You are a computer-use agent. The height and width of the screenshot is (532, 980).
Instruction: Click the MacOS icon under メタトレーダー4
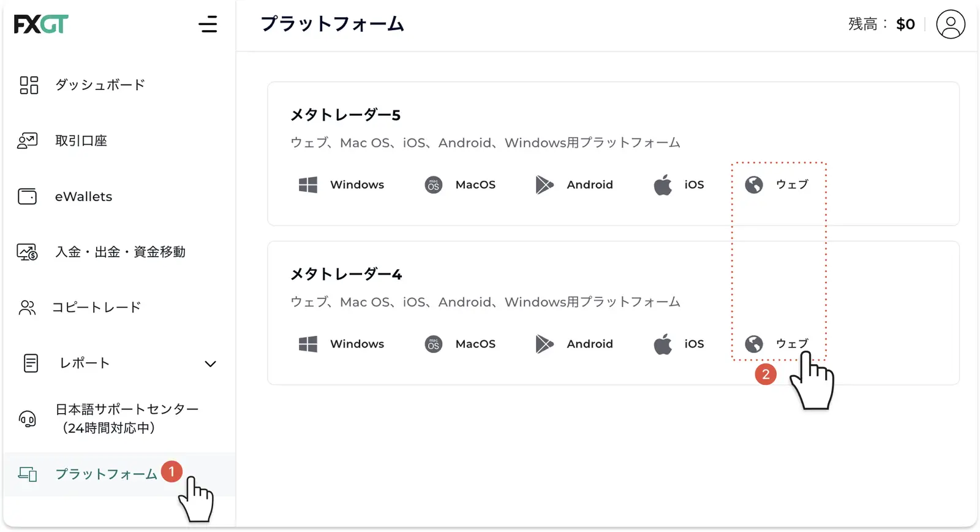(x=434, y=344)
